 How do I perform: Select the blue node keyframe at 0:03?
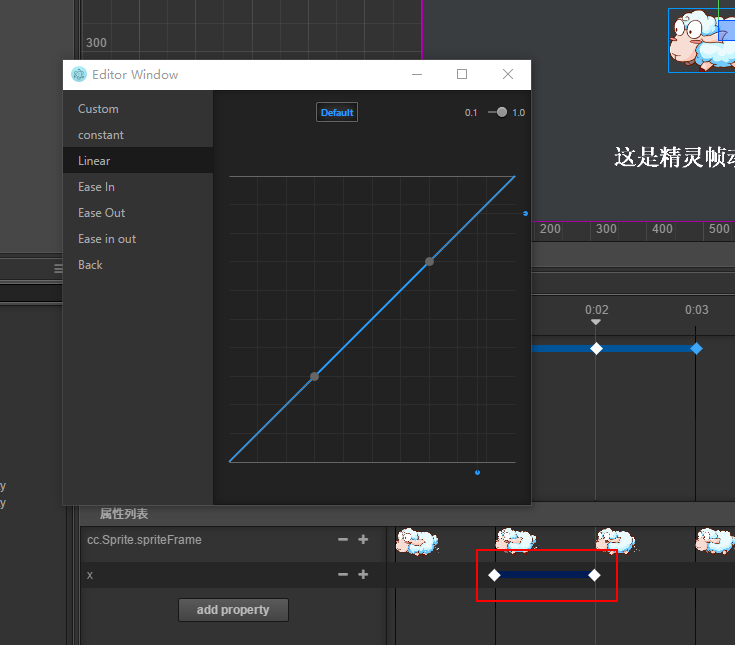[697, 349]
